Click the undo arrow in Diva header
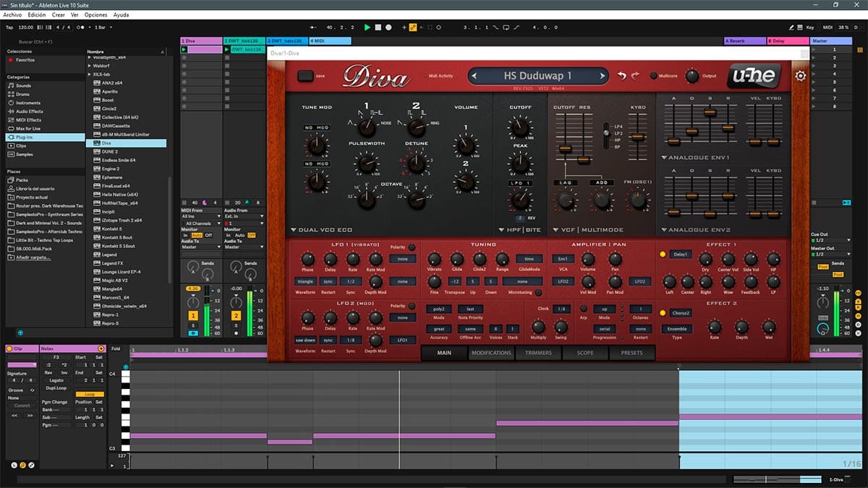 621,76
